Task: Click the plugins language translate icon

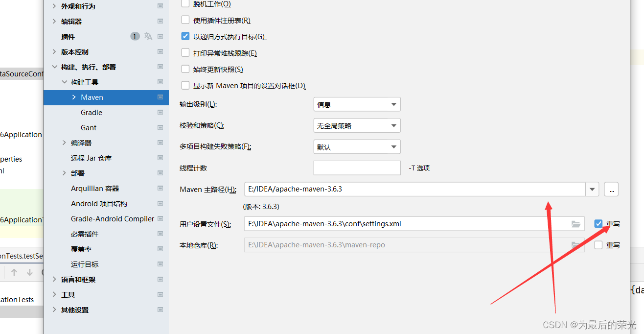Action: point(148,36)
